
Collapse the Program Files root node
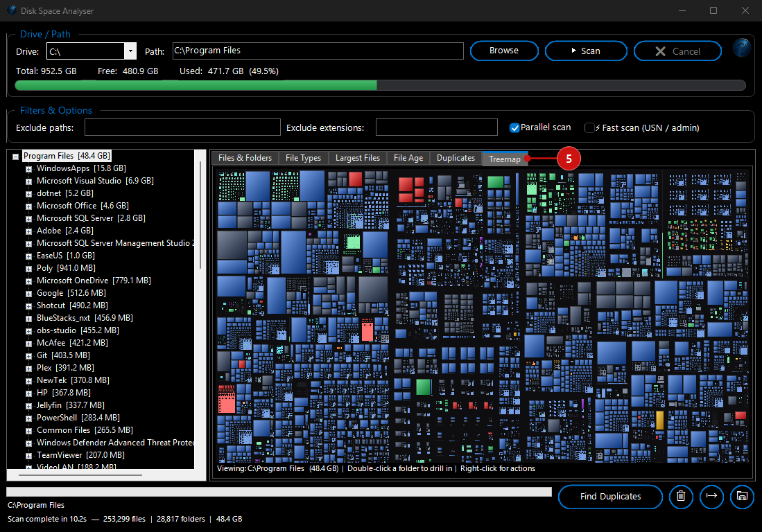pyautogui.click(x=15, y=157)
